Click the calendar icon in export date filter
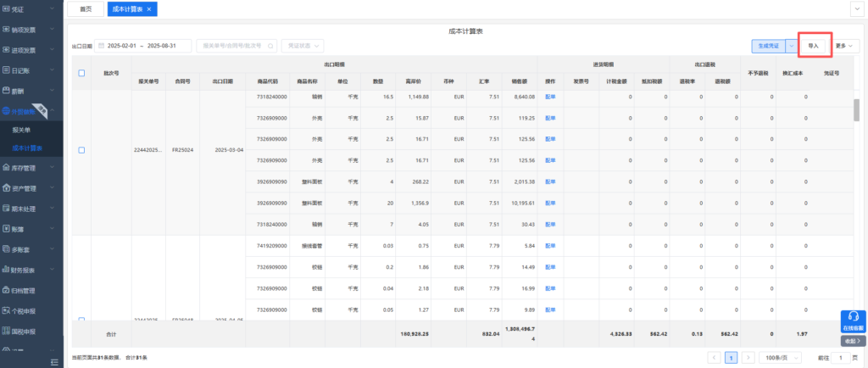The image size is (868, 368). click(102, 46)
